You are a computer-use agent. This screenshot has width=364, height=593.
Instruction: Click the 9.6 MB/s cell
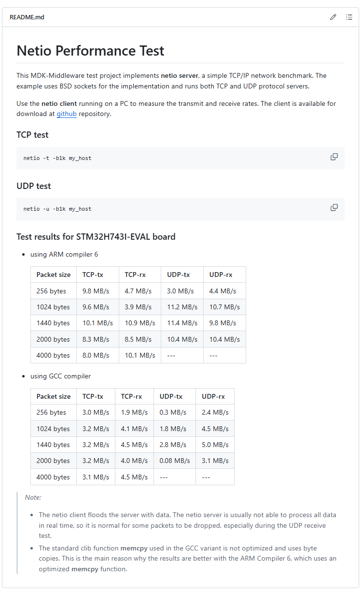pos(98,307)
